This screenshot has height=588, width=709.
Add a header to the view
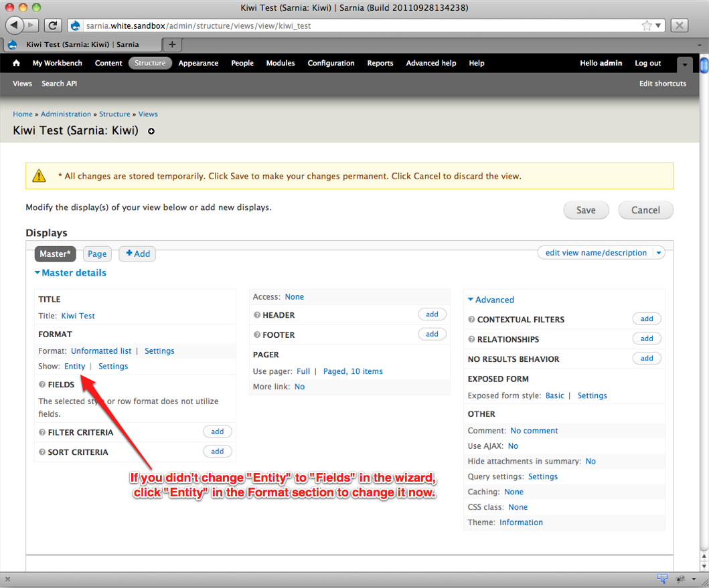tap(432, 314)
